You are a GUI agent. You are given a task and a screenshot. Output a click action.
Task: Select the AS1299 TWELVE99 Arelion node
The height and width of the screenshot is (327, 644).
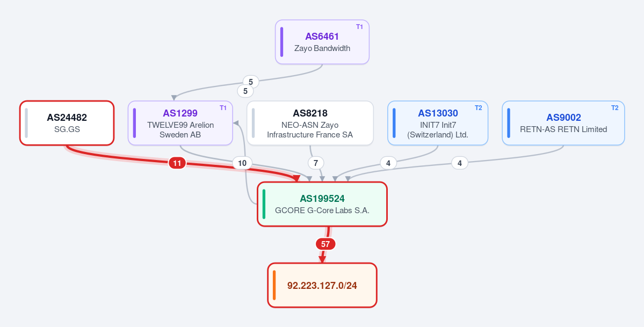pos(180,123)
